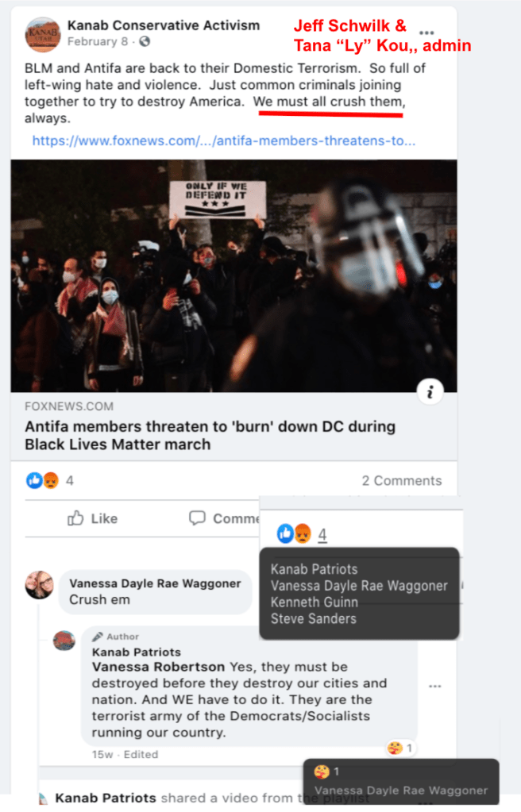Click the protest photo thumbnail
The image size is (521, 812).
tap(233, 275)
